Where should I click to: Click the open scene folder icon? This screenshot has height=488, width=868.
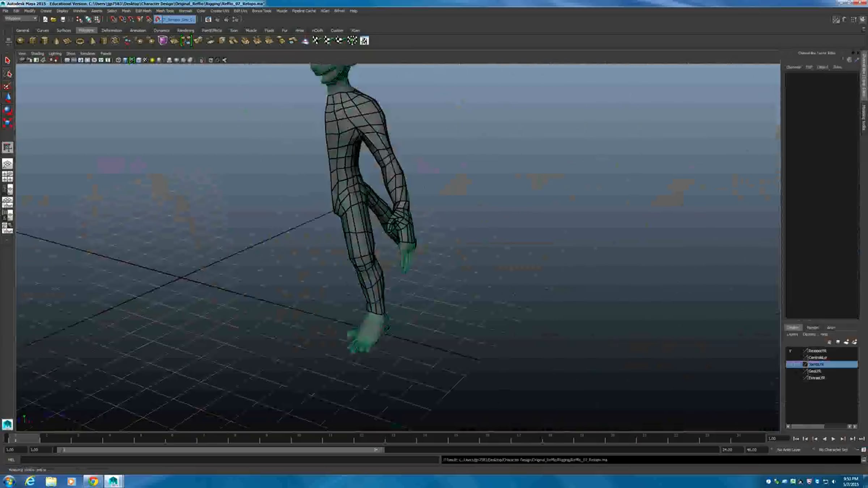[53, 20]
